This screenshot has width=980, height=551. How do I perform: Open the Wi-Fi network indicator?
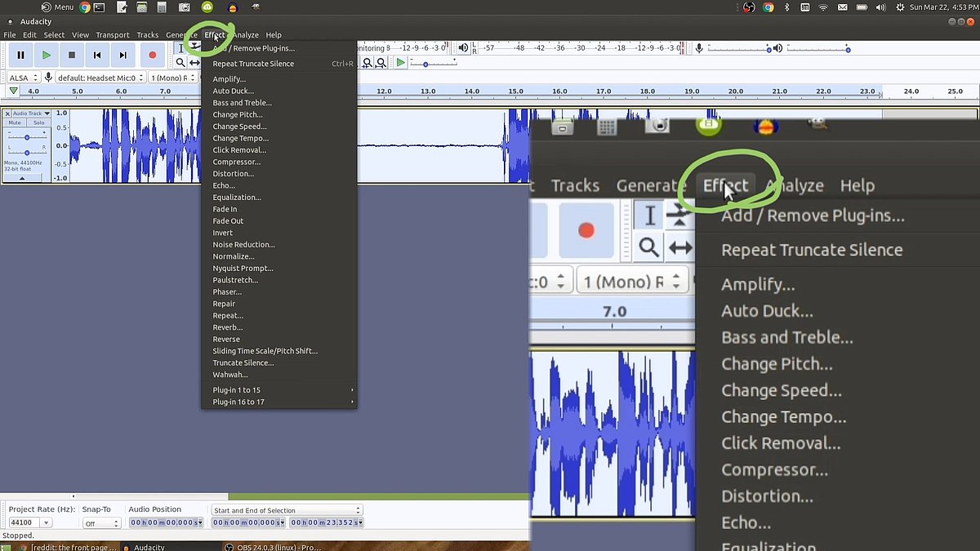[x=823, y=7]
